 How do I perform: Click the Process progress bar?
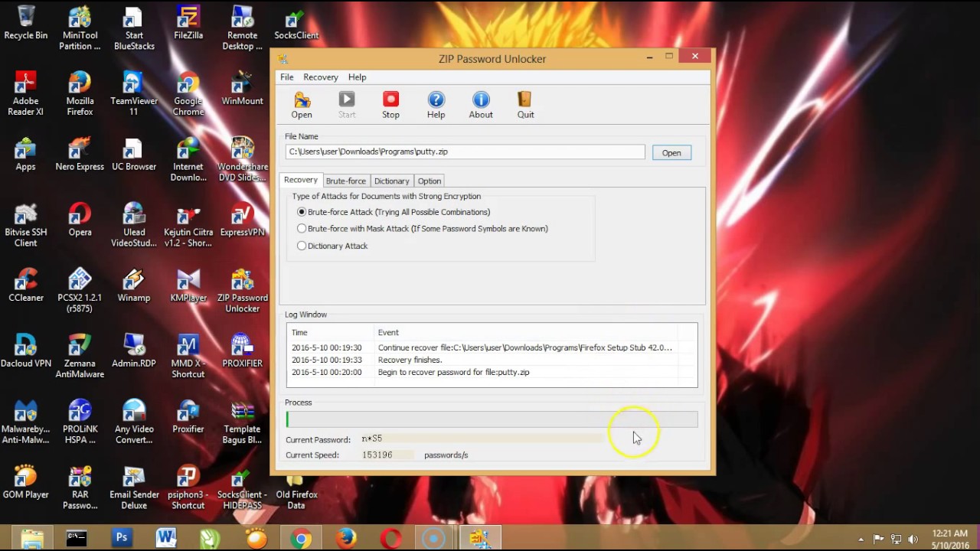coord(492,419)
